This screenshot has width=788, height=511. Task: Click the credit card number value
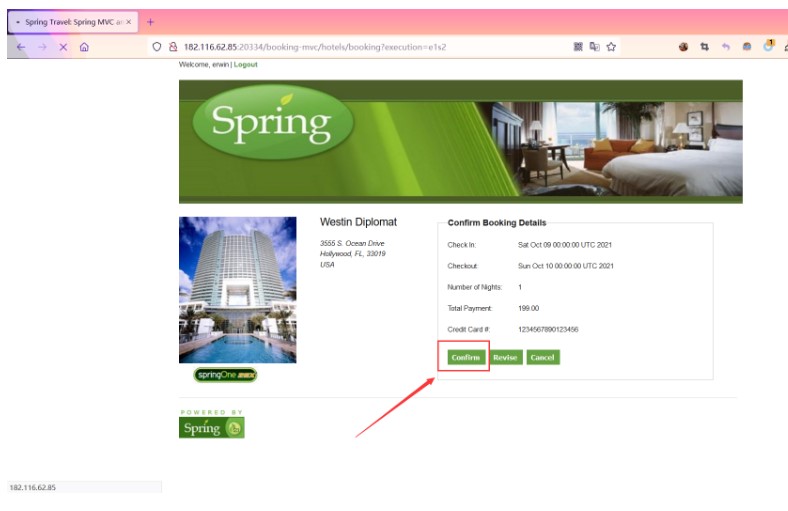[x=548, y=329]
